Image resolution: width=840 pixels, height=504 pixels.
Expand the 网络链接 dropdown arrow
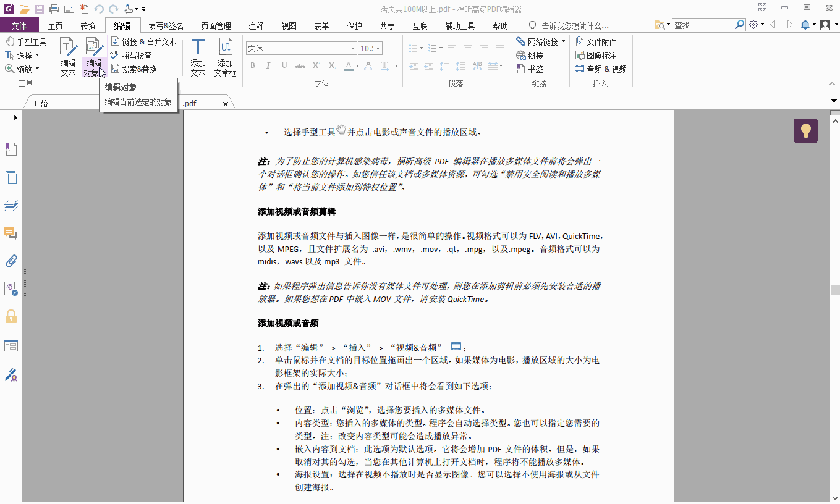(x=564, y=41)
